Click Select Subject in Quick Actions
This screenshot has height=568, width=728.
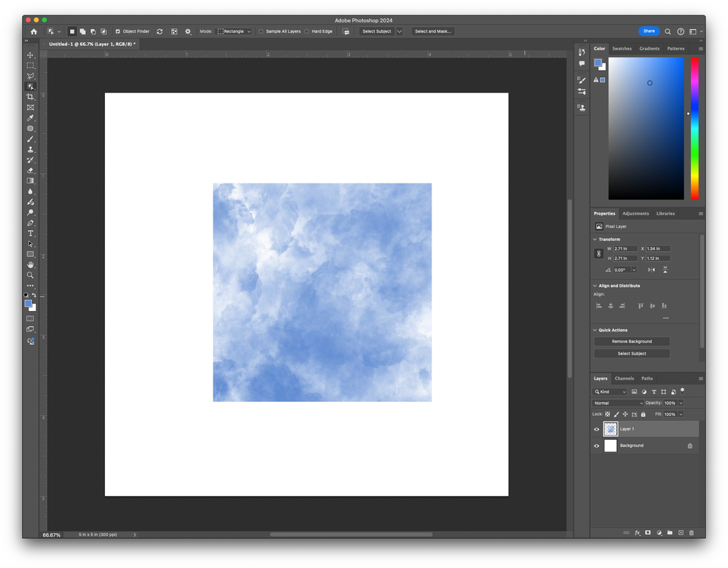[632, 354]
